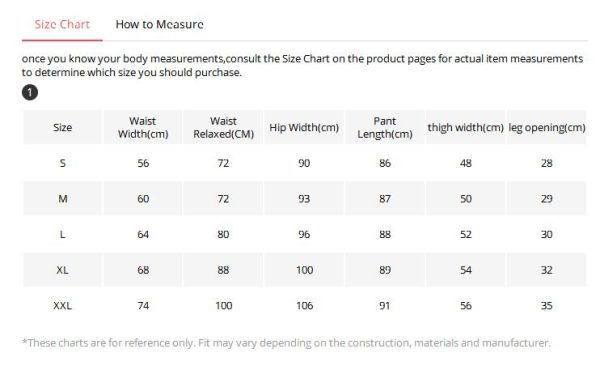The image size is (600, 370).
Task: Select the Size column header
Action: click(x=62, y=127)
